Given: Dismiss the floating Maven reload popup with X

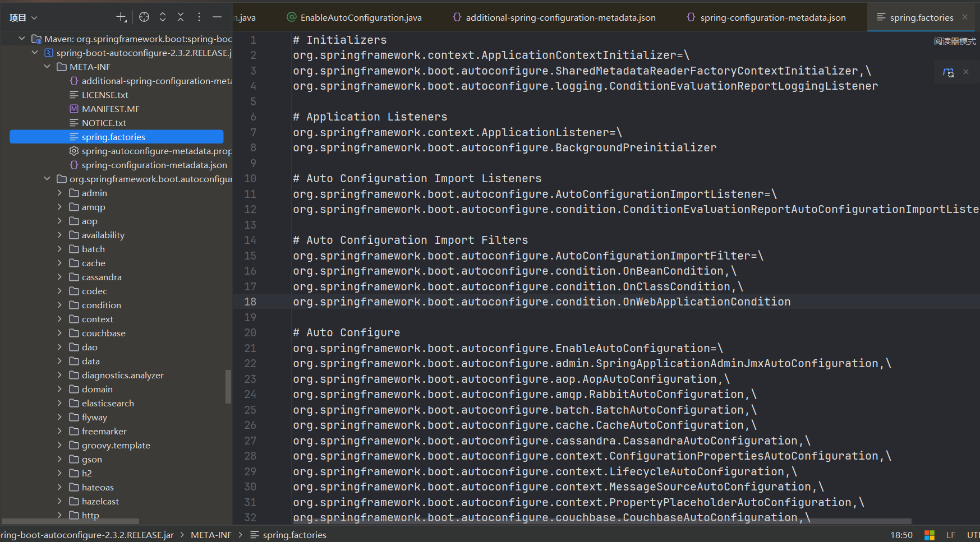Looking at the screenshot, I should [x=966, y=72].
